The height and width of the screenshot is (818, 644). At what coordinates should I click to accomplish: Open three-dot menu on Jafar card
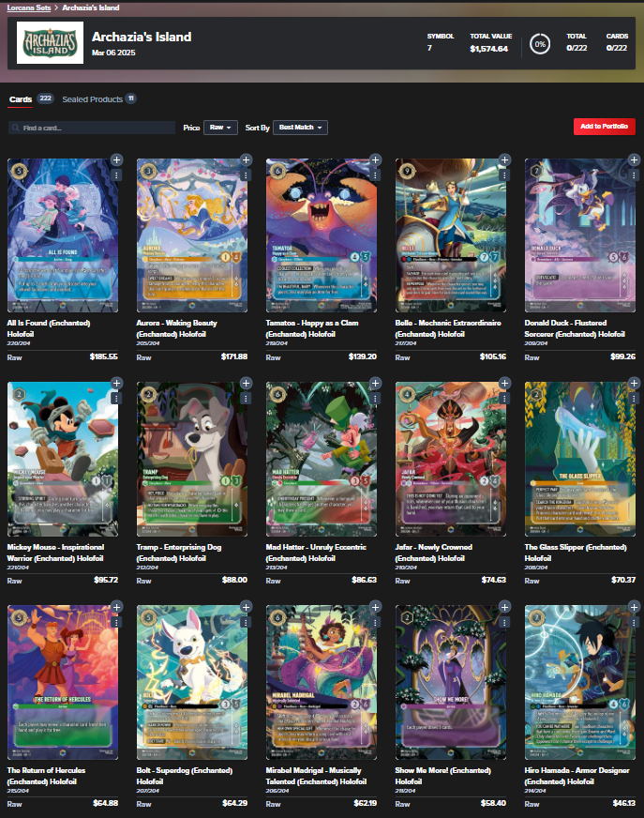point(504,399)
